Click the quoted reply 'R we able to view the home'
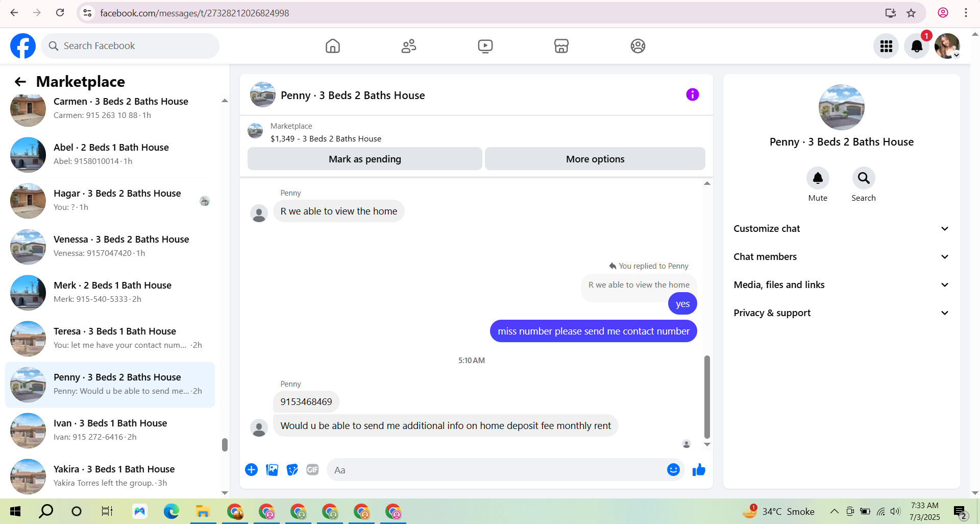 (x=639, y=285)
